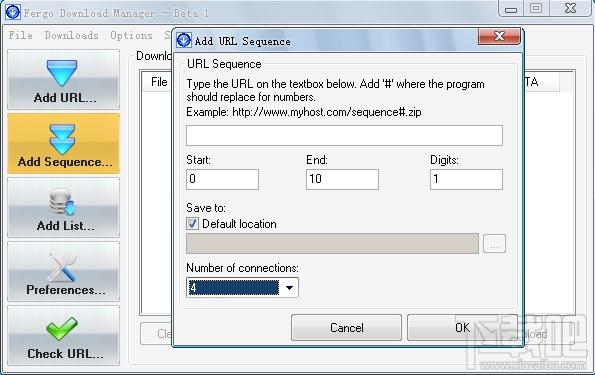Click the Start number field
Image resolution: width=595 pixels, height=375 pixels.
[x=222, y=179]
